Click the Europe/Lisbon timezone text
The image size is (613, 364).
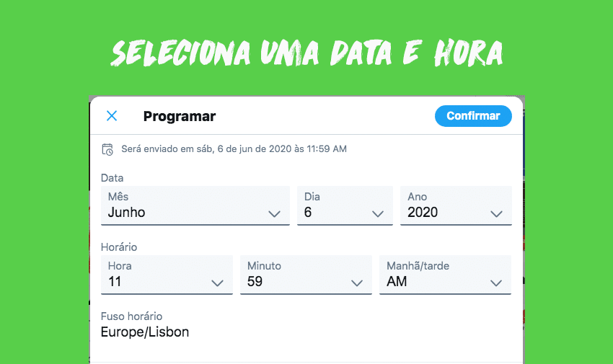(145, 332)
